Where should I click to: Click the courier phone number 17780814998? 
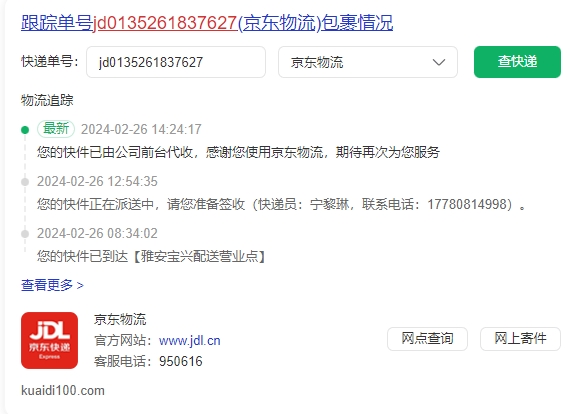pyautogui.click(x=467, y=204)
